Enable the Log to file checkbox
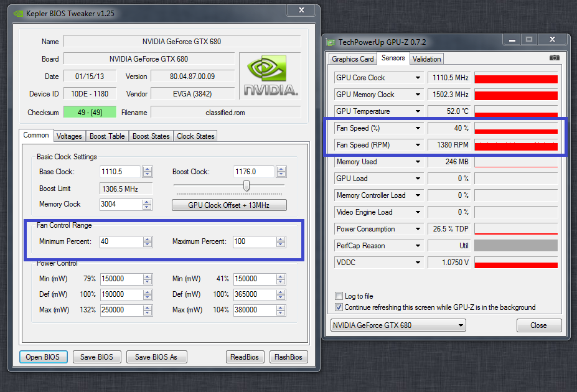This screenshot has height=392, width=577. point(339,296)
